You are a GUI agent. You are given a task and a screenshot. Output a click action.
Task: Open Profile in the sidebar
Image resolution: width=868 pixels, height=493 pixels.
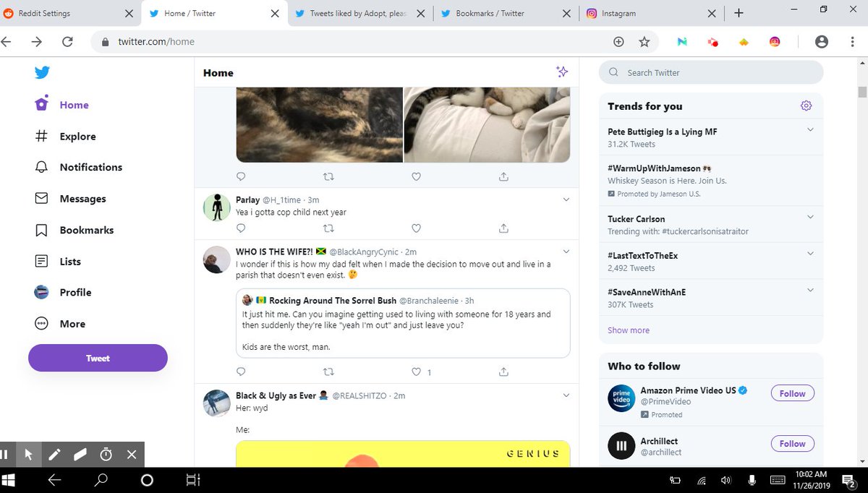64,292
